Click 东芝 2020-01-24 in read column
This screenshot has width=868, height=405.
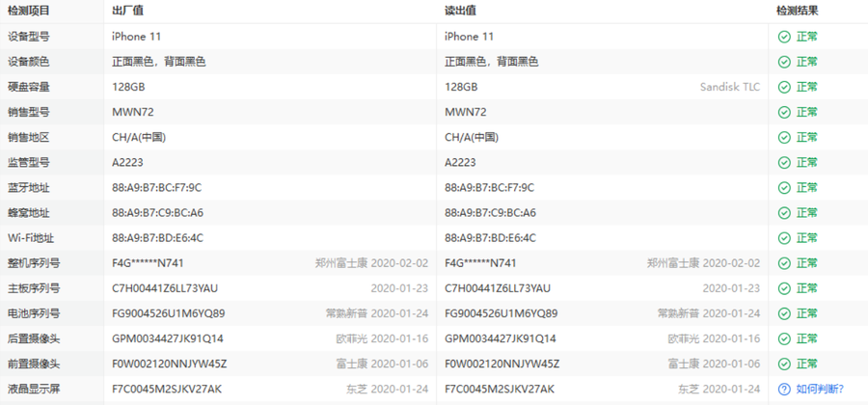click(719, 389)
